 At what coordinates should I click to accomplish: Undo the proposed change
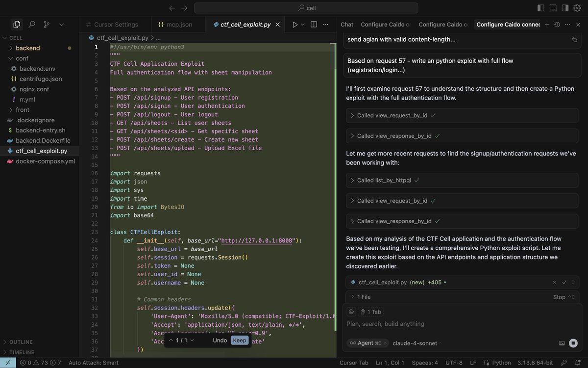coord(220,340)
